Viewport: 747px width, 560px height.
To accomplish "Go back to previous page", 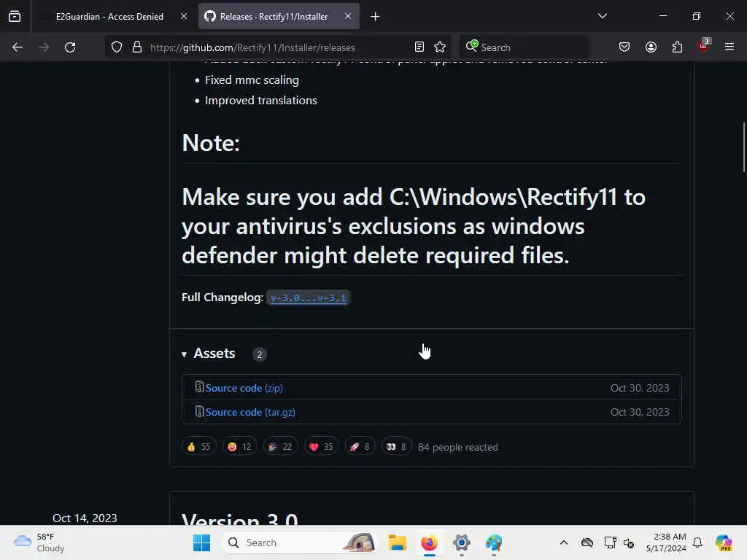I will point(18,47).
